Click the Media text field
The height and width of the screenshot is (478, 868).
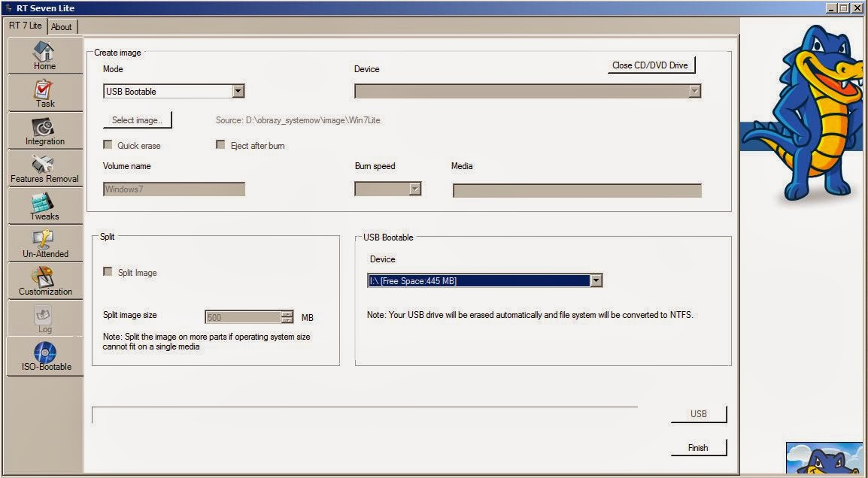pyautogui.click(x=577, y=190)
